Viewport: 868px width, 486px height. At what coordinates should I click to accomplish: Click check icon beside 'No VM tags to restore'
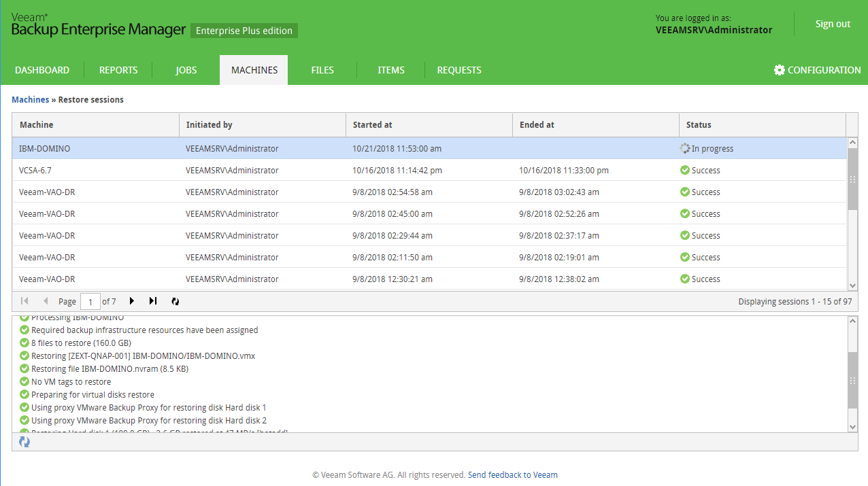click(x=24, y=381)
